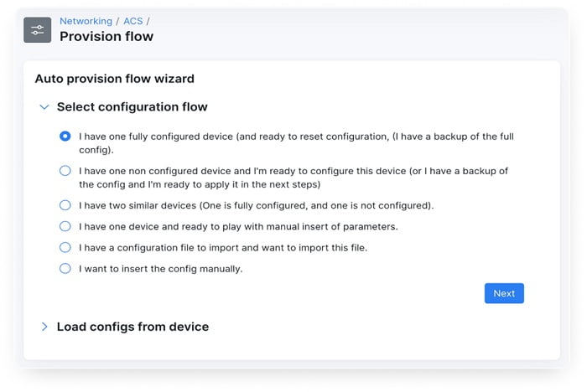The height and width of the screenshot is (392, 587).
Task: Choose insert the config manually radio
Action: 65,269
